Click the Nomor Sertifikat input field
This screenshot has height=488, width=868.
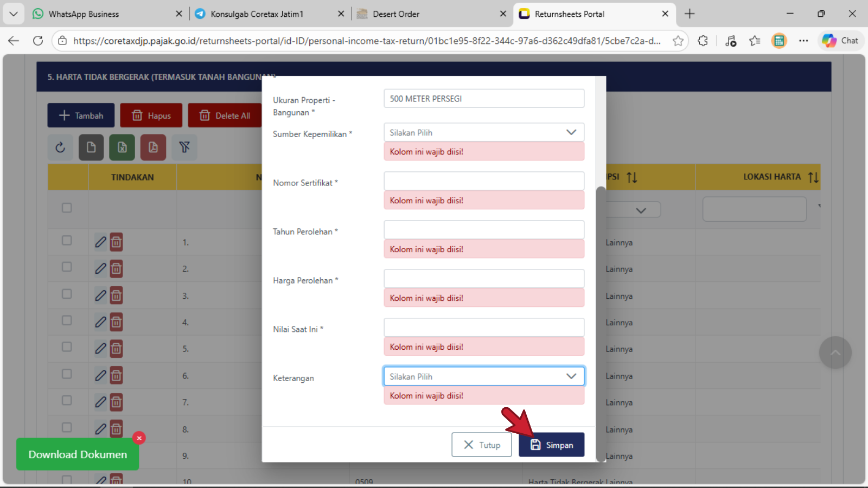point(483,181)
